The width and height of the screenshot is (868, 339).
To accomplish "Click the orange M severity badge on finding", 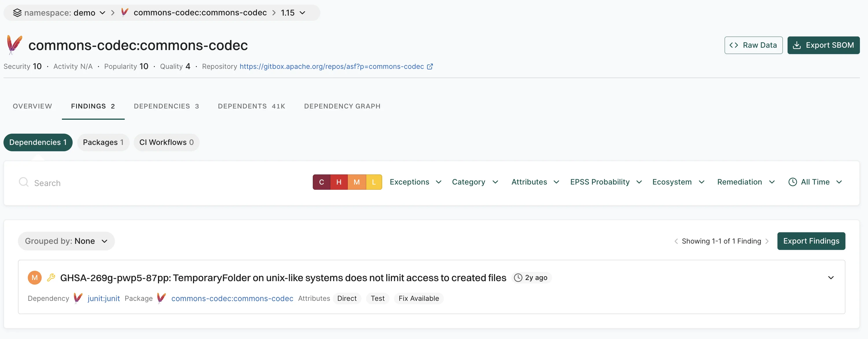I will (x=34, y=278).
